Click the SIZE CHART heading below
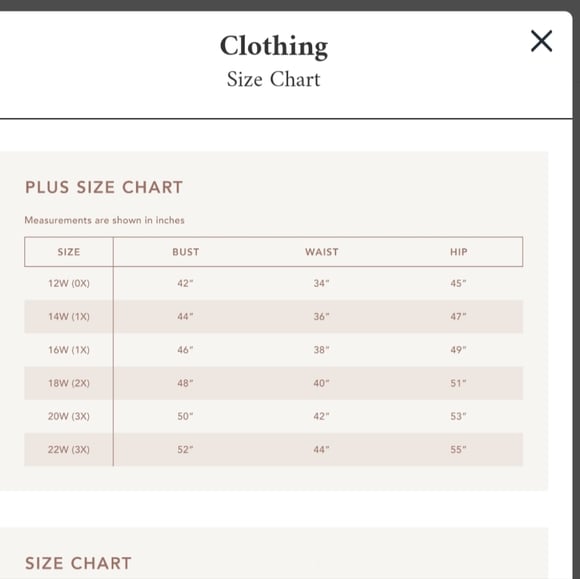580x579 pixels. [78, 563]
